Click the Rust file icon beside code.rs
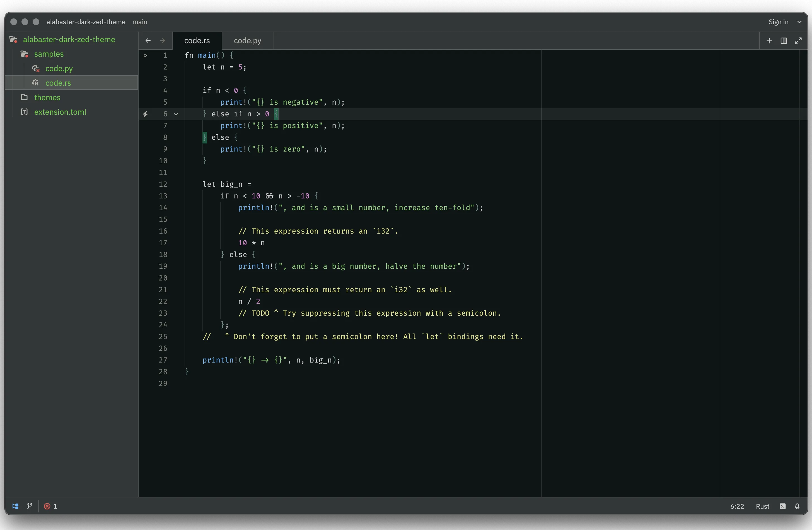The width and height of the screenshot is (812, 530). (x=35, y=83)
